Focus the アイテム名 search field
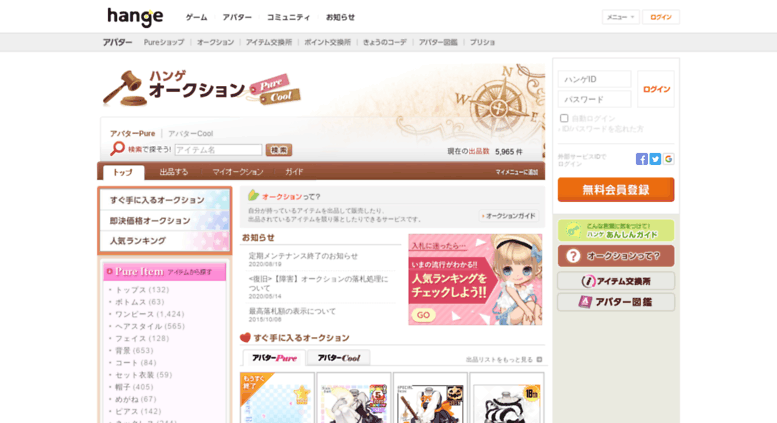This screenshot has width=777, height=423. click(218, 150)
